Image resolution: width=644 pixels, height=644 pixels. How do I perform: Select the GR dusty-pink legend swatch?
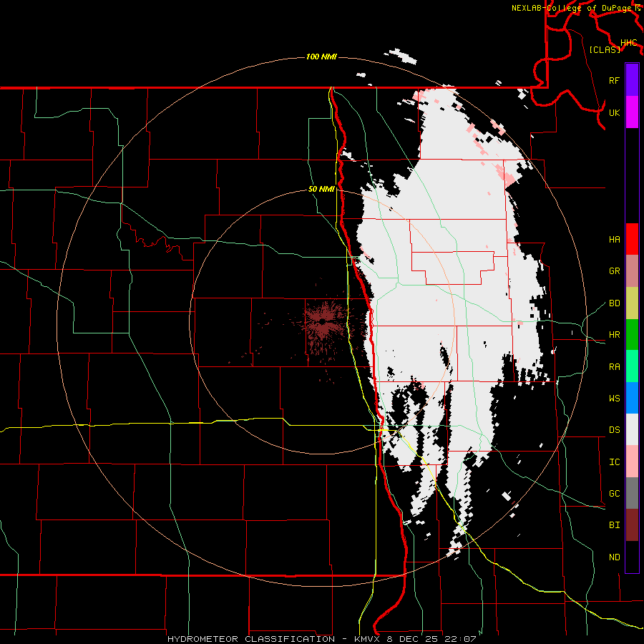point(632,271)
